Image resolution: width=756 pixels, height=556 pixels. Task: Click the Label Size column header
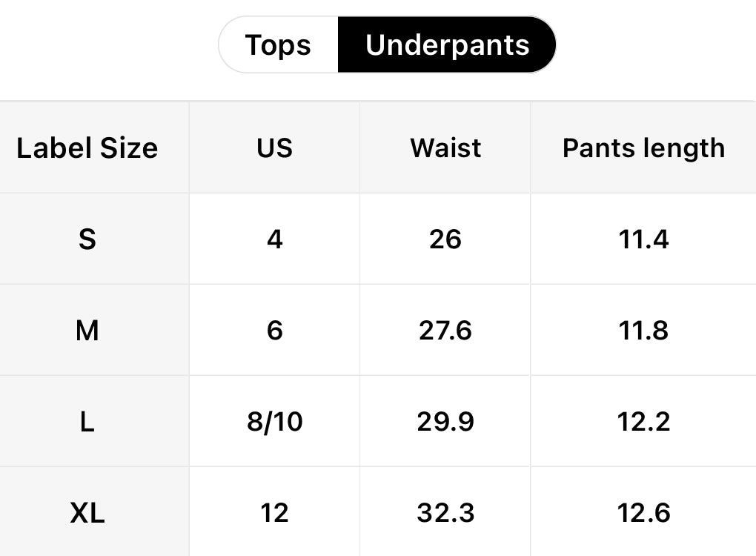click(x=87, y=148)
